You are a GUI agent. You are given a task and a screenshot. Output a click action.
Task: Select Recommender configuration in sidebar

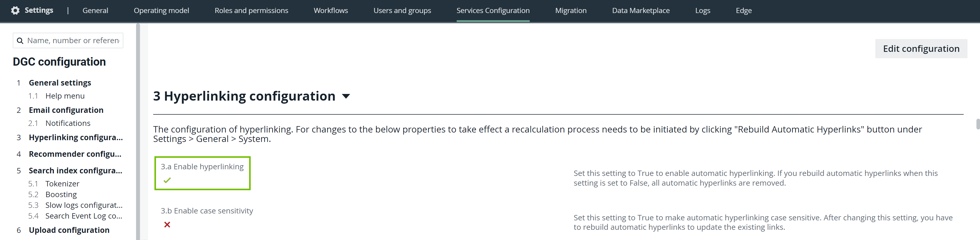[75, 154]
